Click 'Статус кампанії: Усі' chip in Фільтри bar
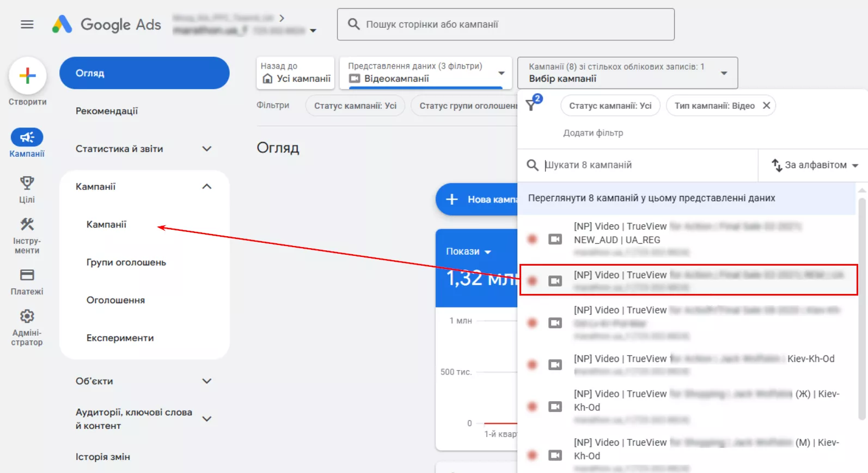The image size is (868, 473). pyautogui.click(x=355, y=106)
